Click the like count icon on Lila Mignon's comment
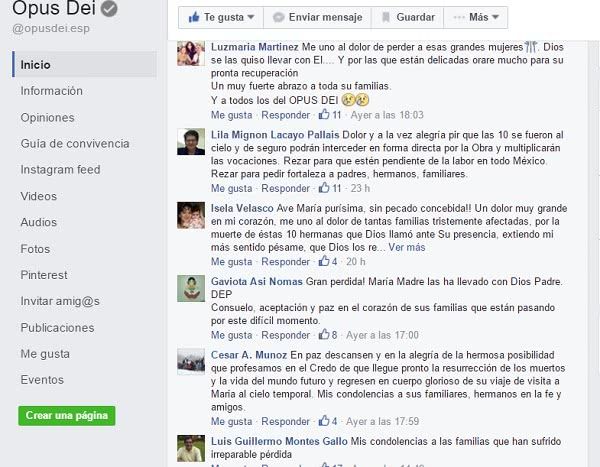Viewport: 600px width, 467px height. [324, 188]
